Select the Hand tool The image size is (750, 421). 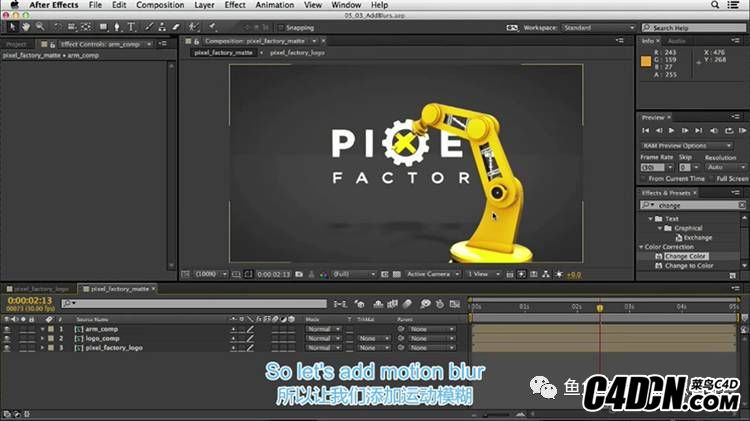pos(26,27)
